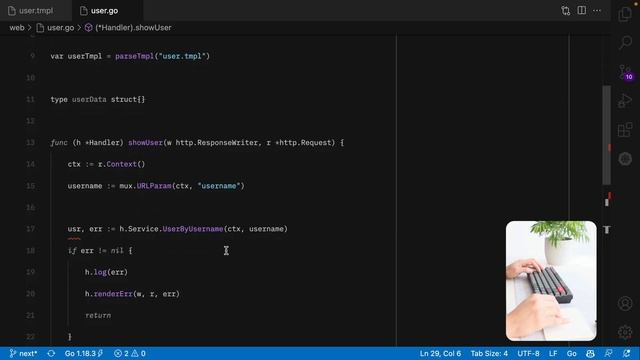The width and height of the screenshot is (640, 360).
Task: Open Source Control view with 10 badge
Action: click(625, 72)
